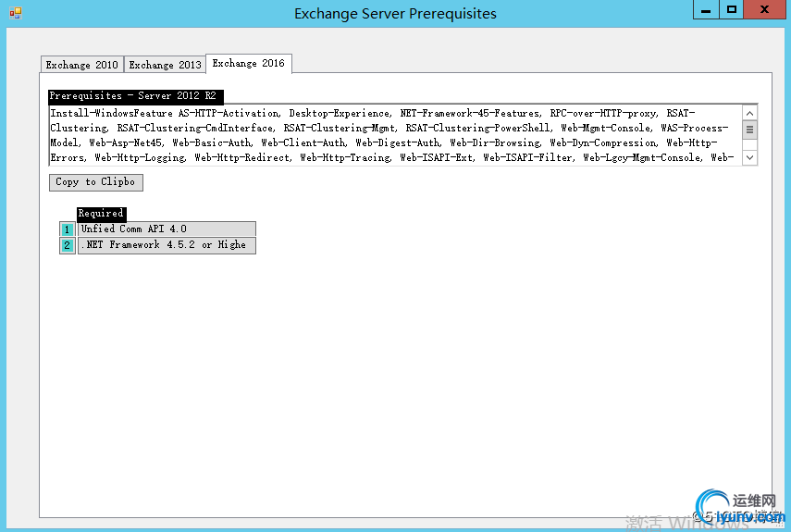Click the scroll down arrow of prerequisites textbox
This screenshot has height=532, width=791.
point(749,157)
